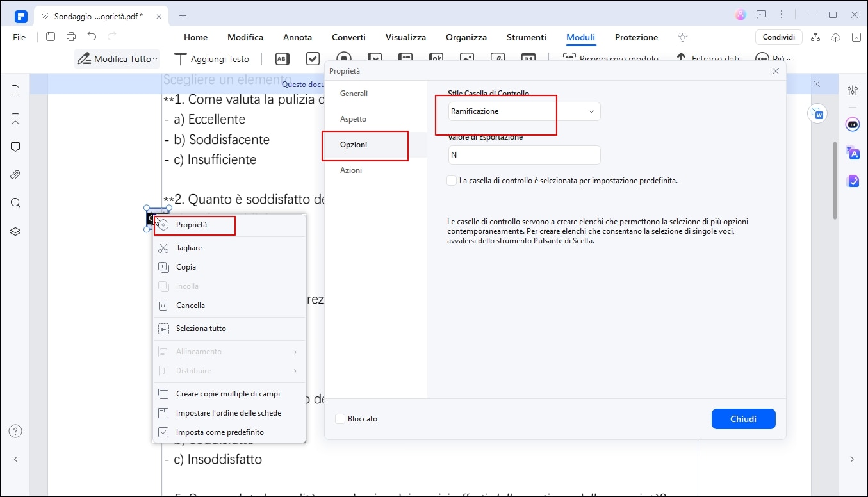Choose Tagliare from context menu
The height and width of the screenshot is (497, 868).
pyautogui.click(x=229, y=248)
